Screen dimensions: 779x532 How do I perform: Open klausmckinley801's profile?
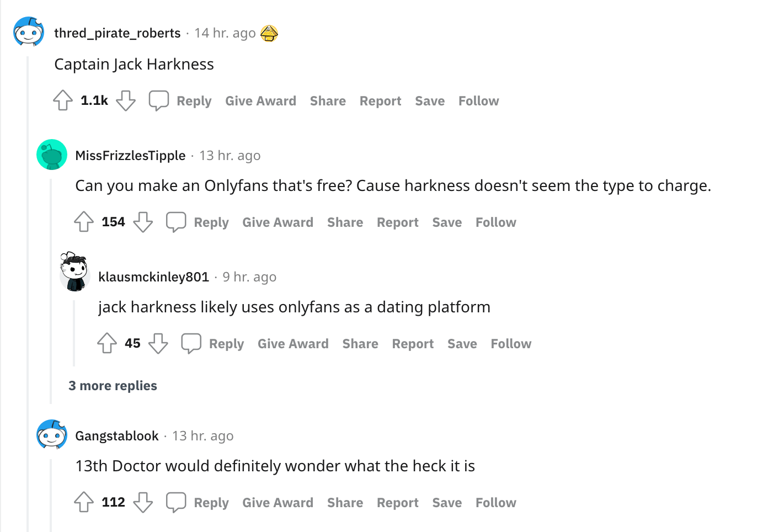coord(154,276)
